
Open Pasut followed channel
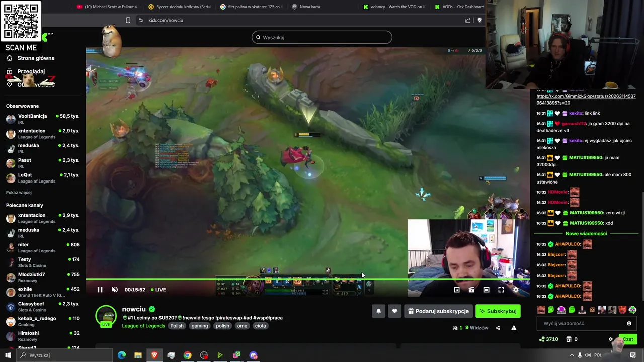[43, 163]
